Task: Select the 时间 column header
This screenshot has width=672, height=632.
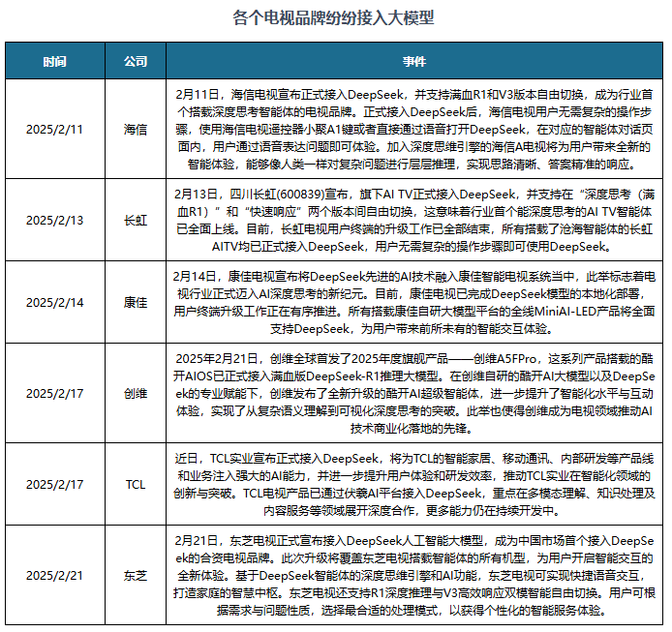Action: tap(55, 61)
